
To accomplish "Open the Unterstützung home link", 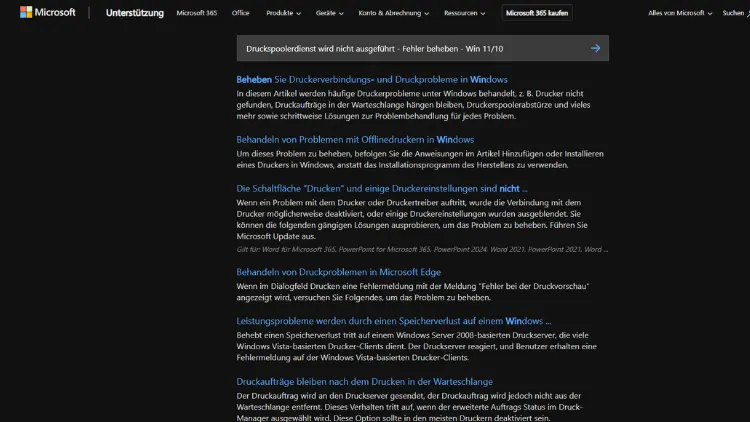I will (134, 13).
